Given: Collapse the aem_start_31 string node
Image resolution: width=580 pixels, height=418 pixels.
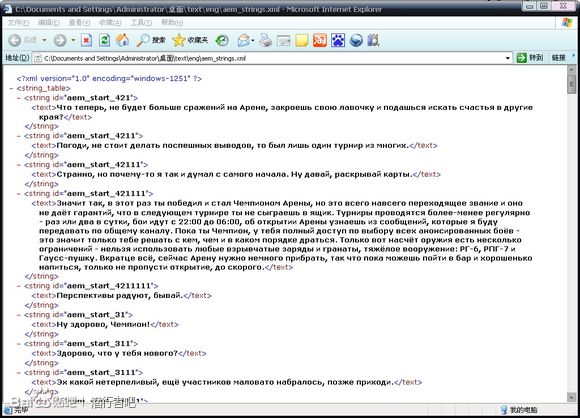Looking at the screenshot, I should pyautogui.click(x=18, y=315).
